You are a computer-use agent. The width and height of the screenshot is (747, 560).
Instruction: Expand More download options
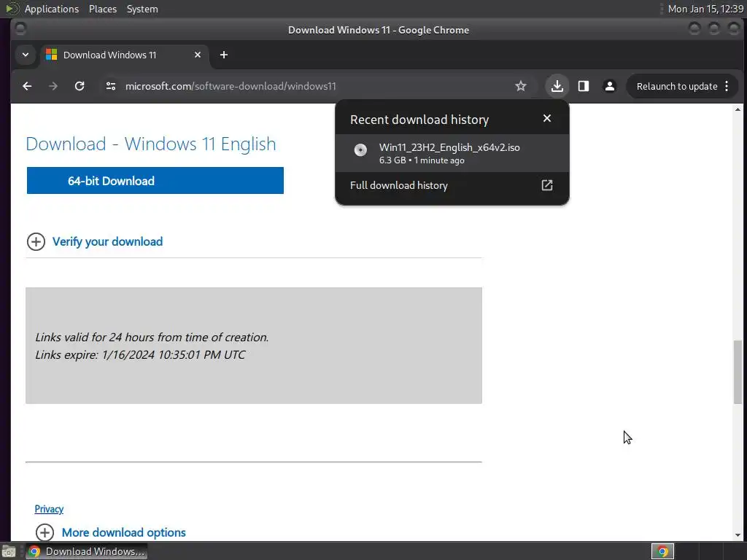[123, 532]
